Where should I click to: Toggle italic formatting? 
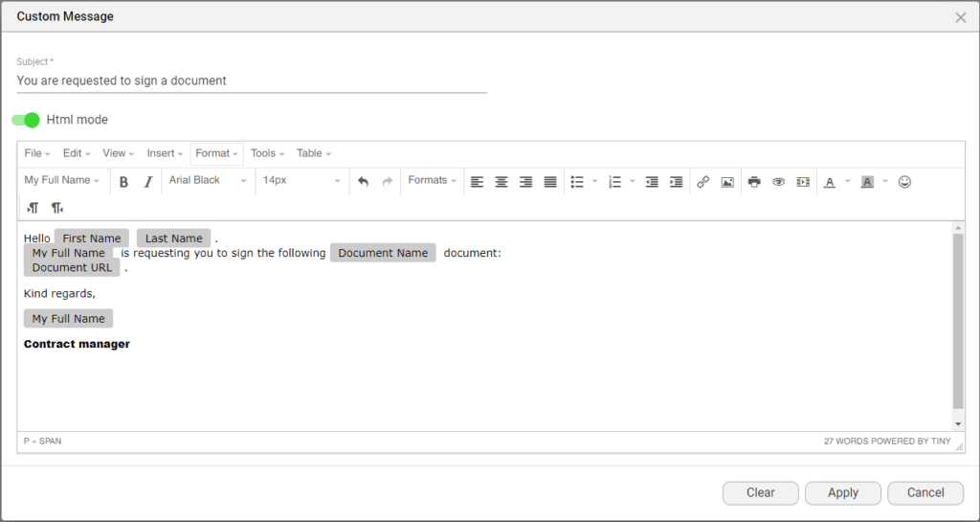[148, 182]
